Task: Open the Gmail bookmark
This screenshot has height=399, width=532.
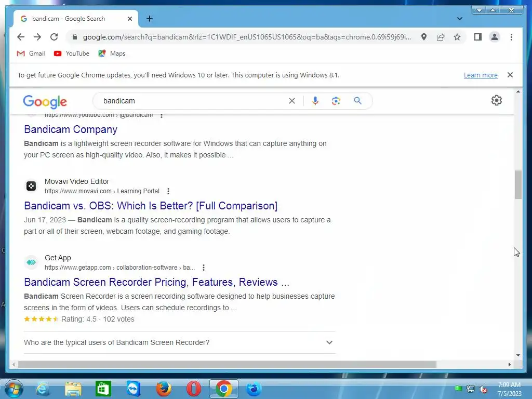Action: [31, 54]
